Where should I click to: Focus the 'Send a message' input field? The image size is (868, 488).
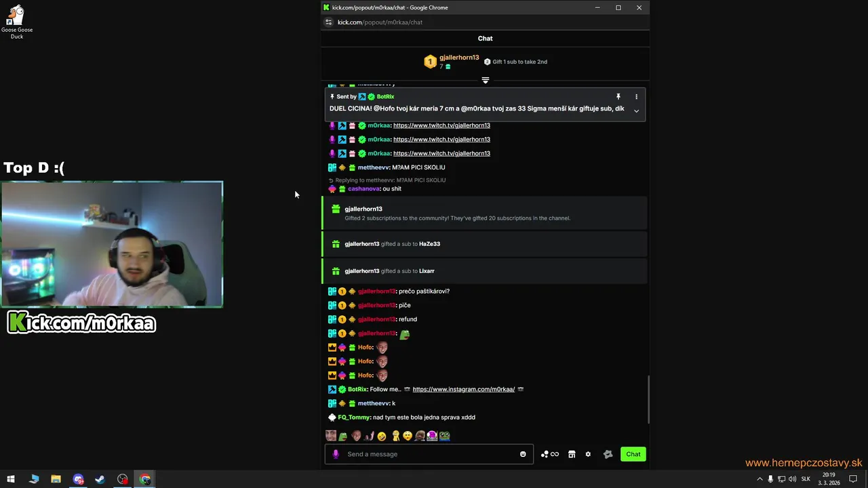[429, 454]
